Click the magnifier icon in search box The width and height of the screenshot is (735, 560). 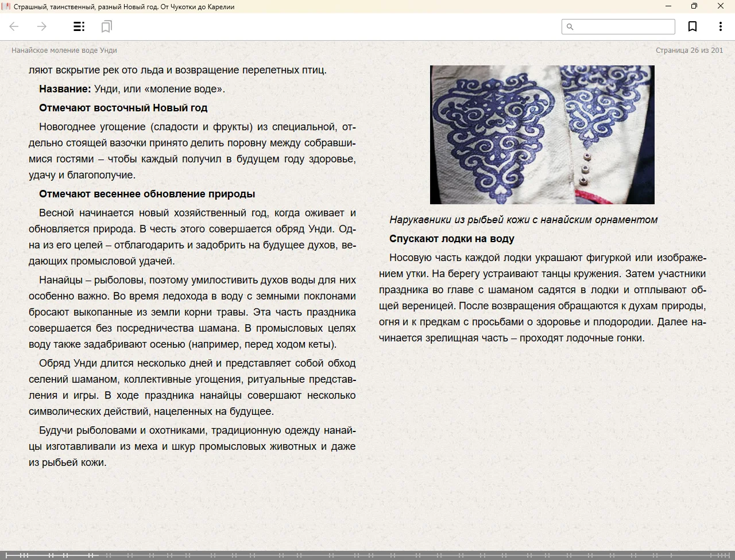pos(570,27)
